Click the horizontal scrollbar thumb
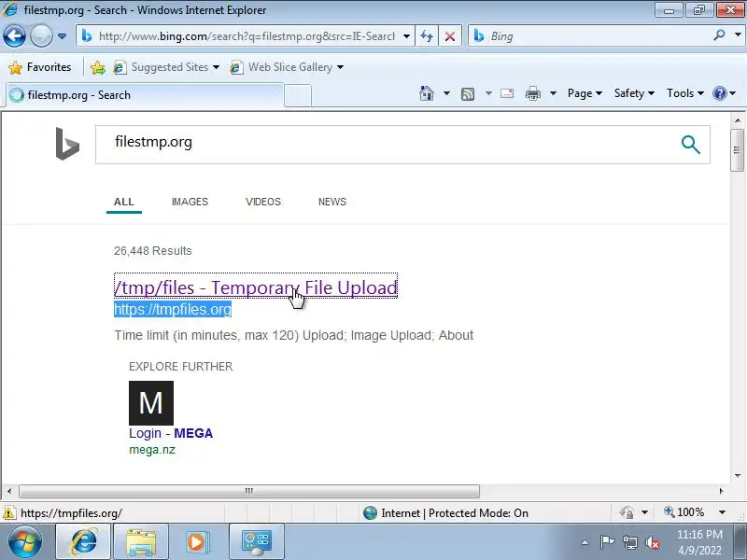The height and width of the screenshot is (560, 747). point(248,491)
